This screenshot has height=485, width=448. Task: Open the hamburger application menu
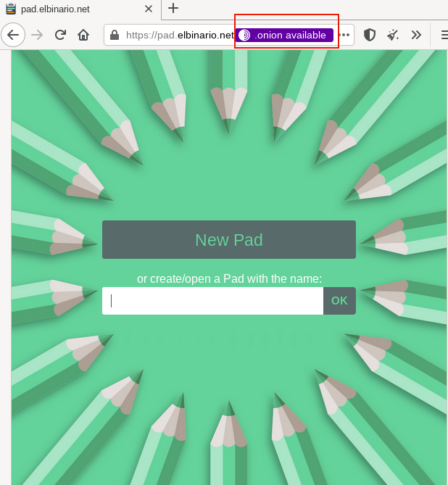(x=444, y=35)
